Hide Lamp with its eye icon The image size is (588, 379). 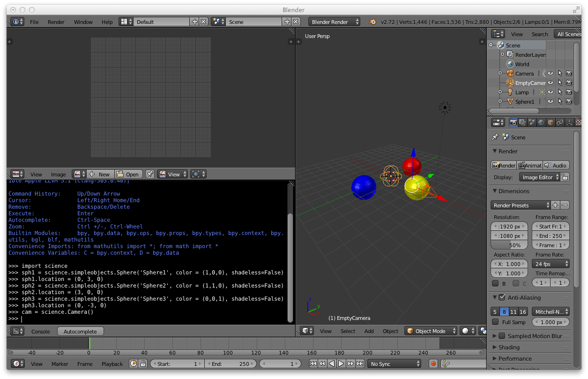(551, 92)
